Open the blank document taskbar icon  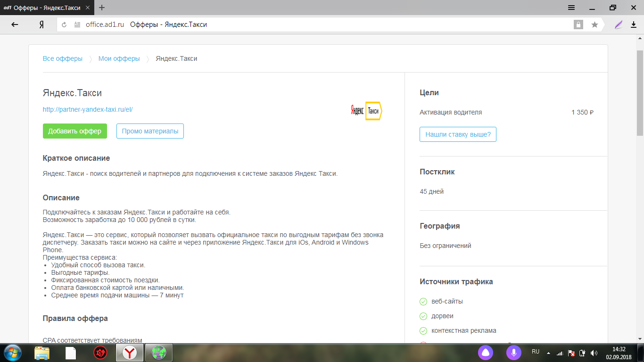click(x=71, y=353)
